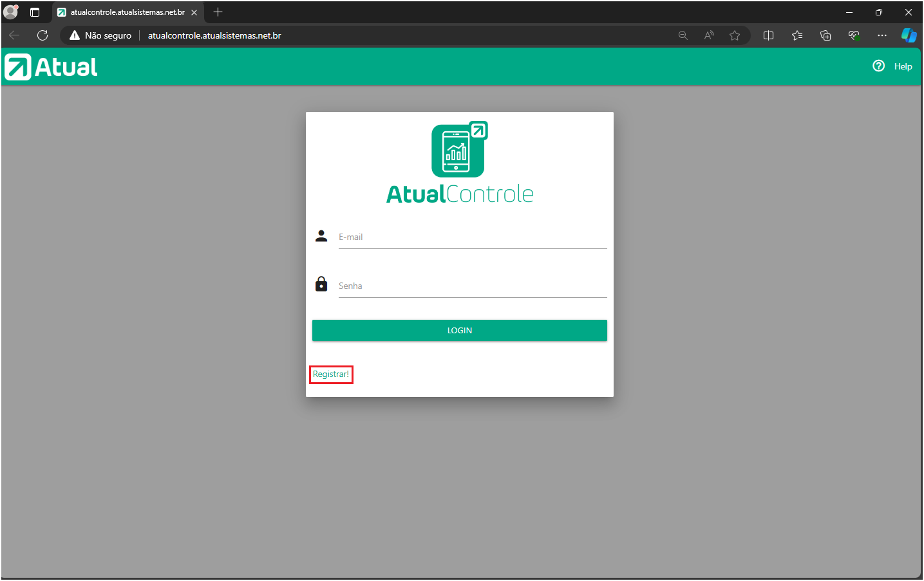Click the AtualControle app logo image

point(460,163)
